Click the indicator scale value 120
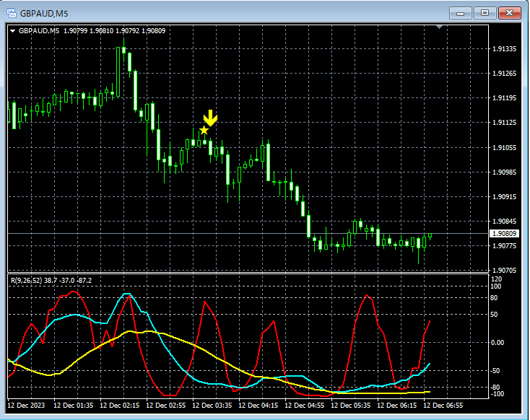The width and height of the screenshot is (530, 420). click(496, 279)
